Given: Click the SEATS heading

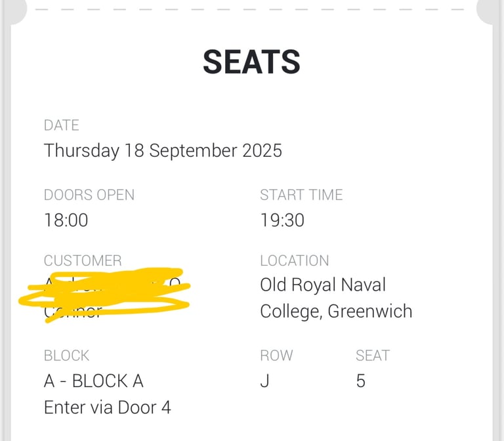Looking at the screenshot, I should (x=252, y=62).
